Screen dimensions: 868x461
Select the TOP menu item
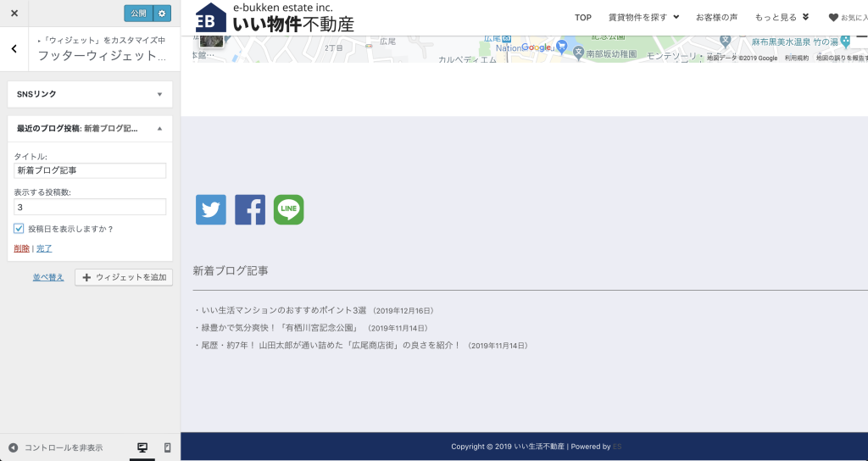pyautogui.click(x=583, y=17)
